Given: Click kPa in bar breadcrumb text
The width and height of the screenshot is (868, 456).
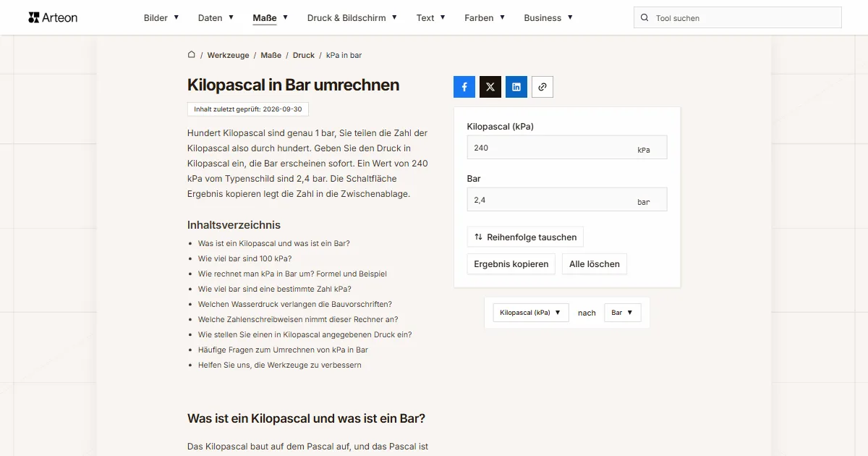Looking at the screenshot, I should coord(344,55).
